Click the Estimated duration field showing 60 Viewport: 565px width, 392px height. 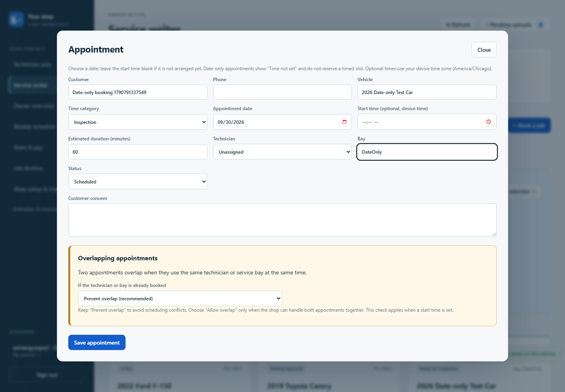(138, 152)
